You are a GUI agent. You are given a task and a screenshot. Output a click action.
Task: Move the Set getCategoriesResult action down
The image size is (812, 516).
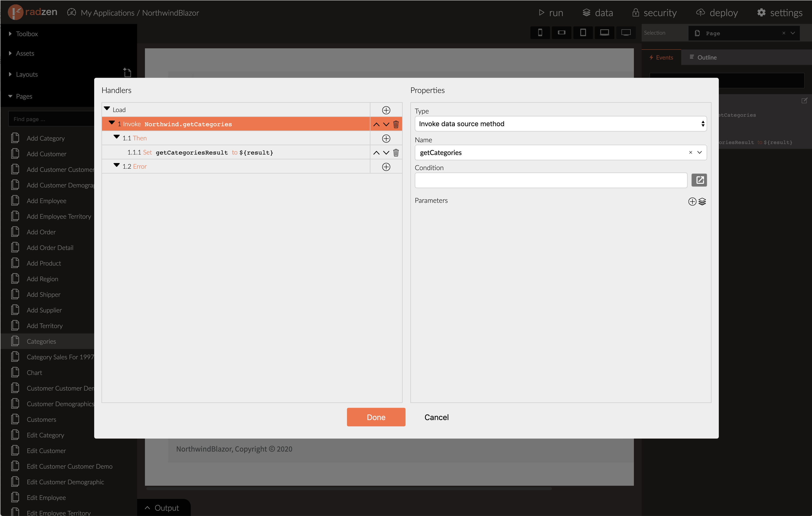(x=386, y=153)
